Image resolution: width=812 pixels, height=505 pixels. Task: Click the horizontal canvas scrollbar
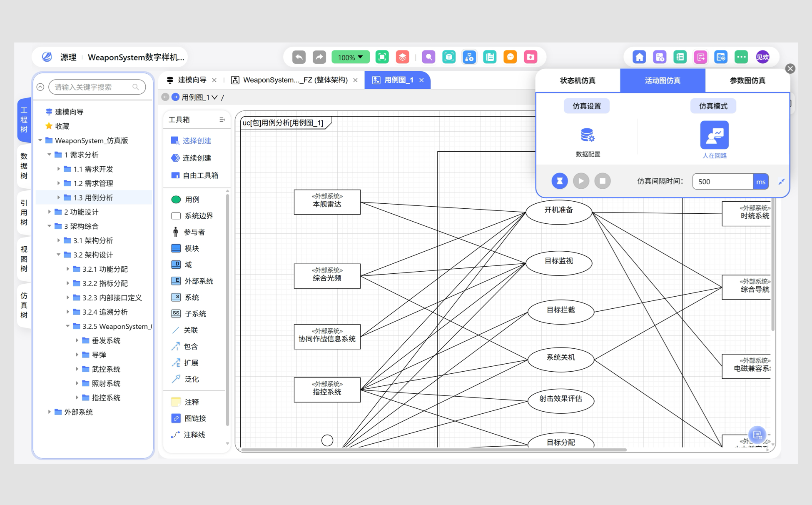[434, 450]
